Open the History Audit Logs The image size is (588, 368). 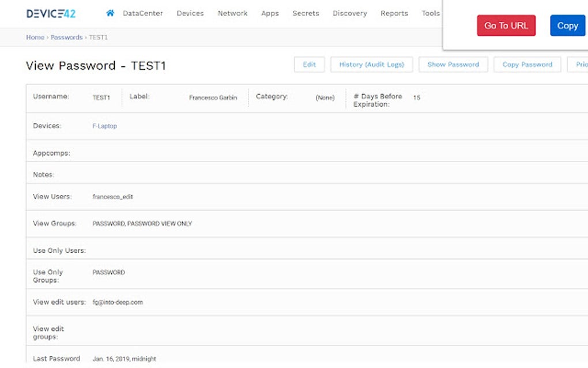click(x=371, y=65)
